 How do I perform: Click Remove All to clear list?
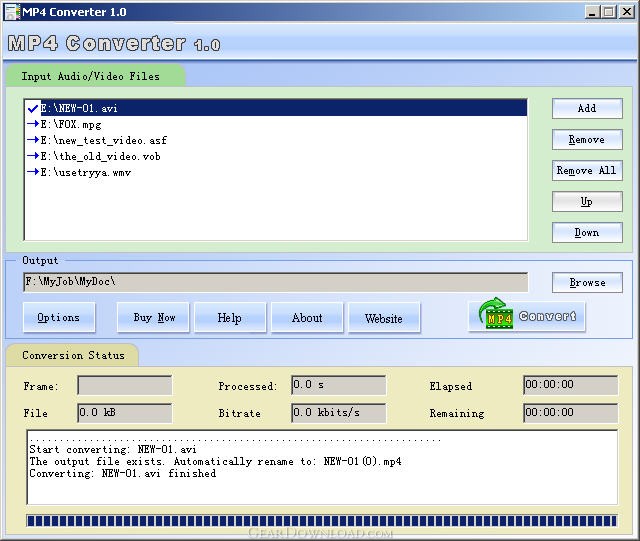[587, 170]
